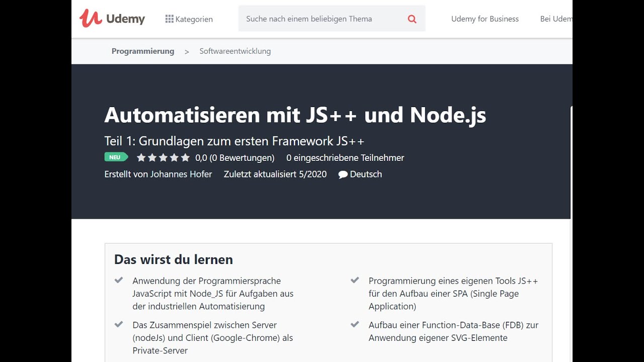Click the five-star rating icons
The height and width of the screenshot is (362, 644).
pyautogui.click(x=163, y=158)
